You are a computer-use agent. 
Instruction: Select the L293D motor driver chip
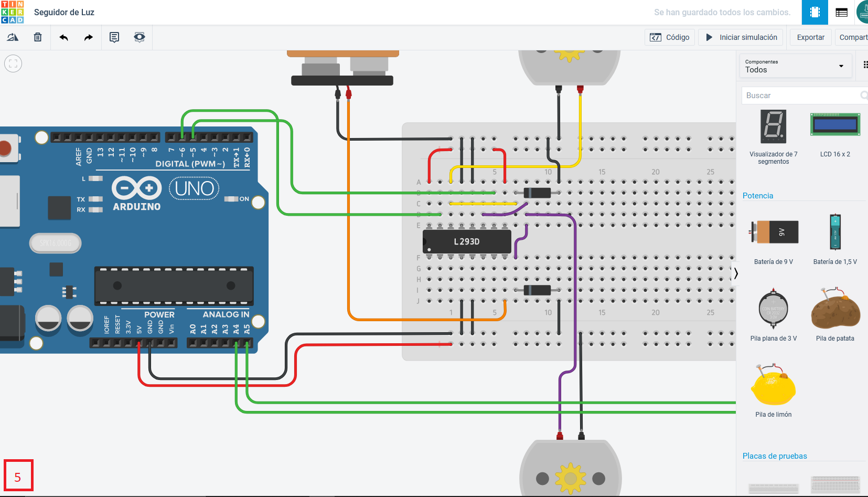tap(467, 241)
